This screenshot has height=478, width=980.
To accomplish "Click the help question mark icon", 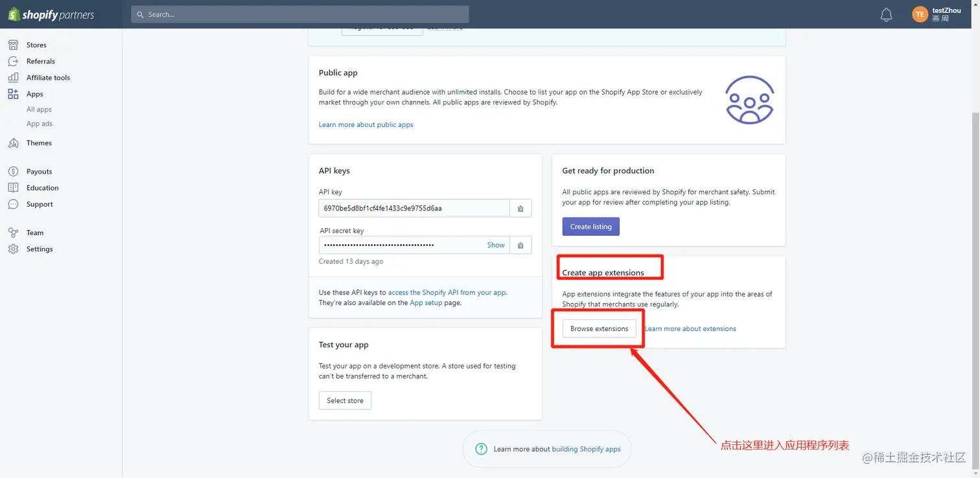I will [x=481, y=449].
